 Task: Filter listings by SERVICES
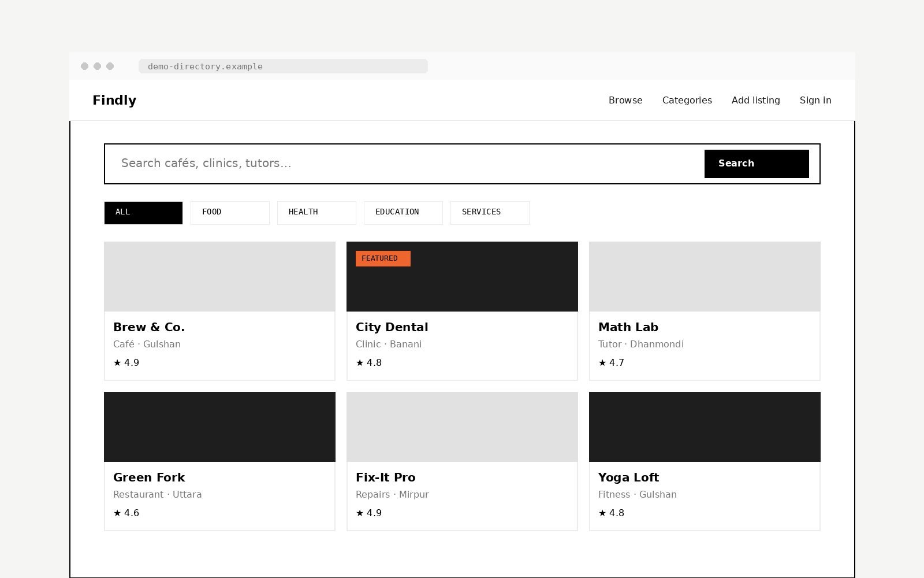click(x=490, y=213)
